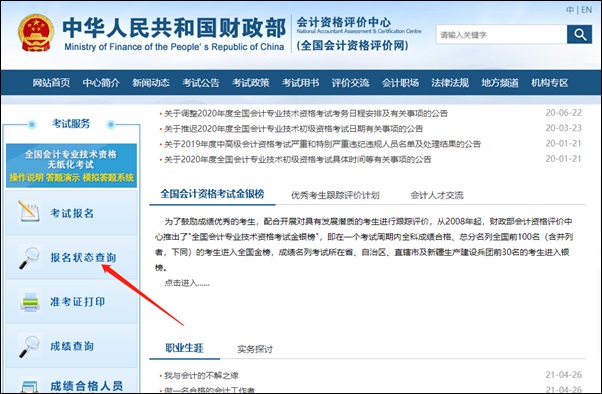This screenshot has width=602, height=394.
Task: Select the 职业生涯 tab
Action: pyautogui.click(x=184, y=348)
